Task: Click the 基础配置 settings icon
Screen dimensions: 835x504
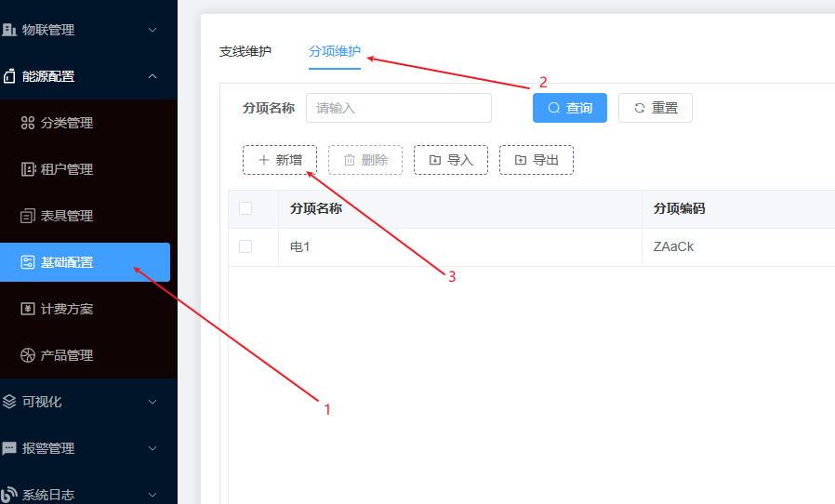Action: 28,262
